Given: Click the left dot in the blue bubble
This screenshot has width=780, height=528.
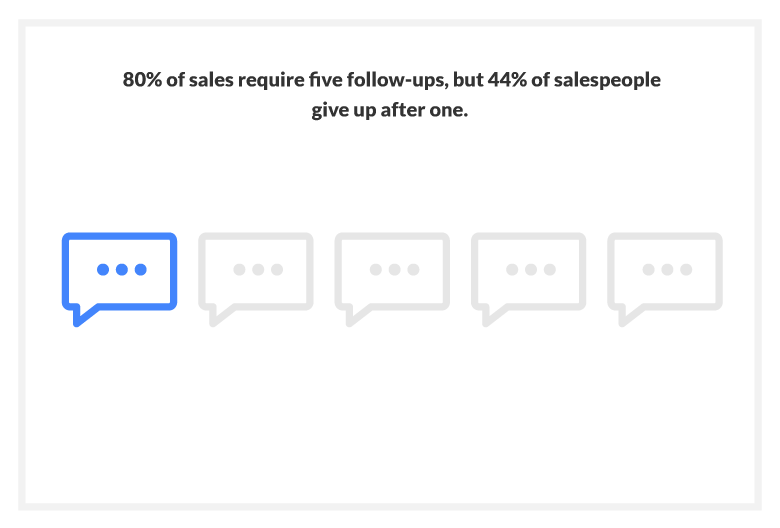Looking at the screenshot, I should [103, 269].
